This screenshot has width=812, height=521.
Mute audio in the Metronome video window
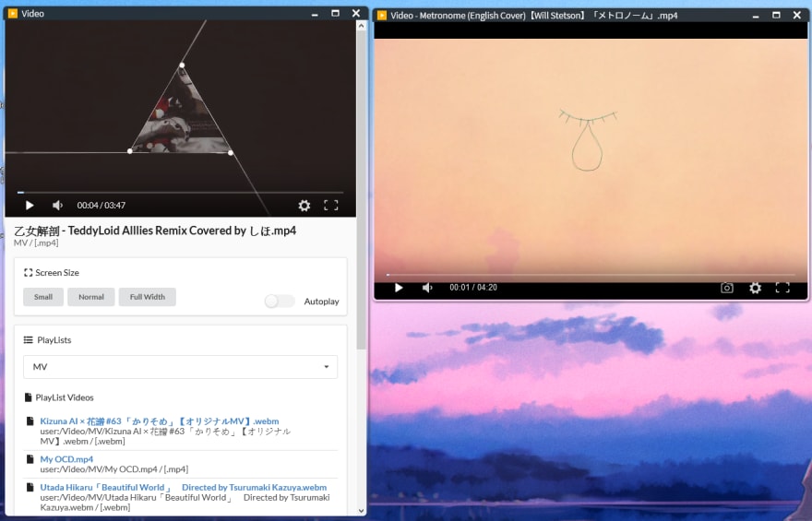coord(427,288)
